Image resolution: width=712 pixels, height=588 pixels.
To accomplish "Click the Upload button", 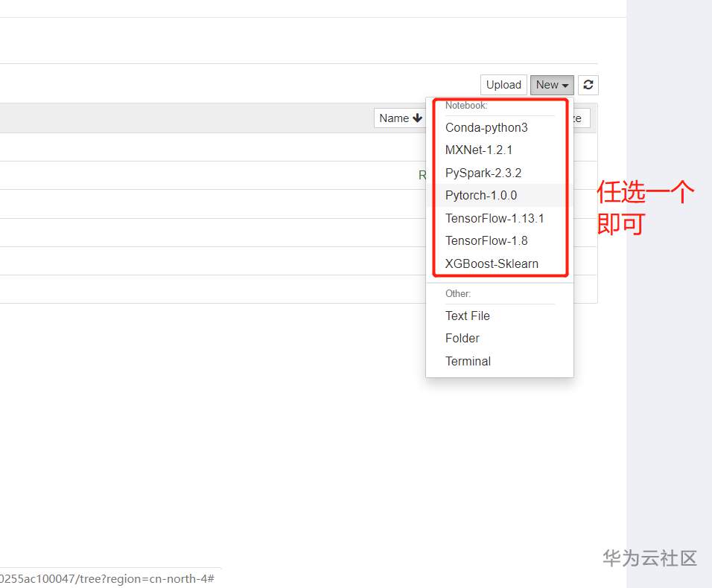I will 503,85.
